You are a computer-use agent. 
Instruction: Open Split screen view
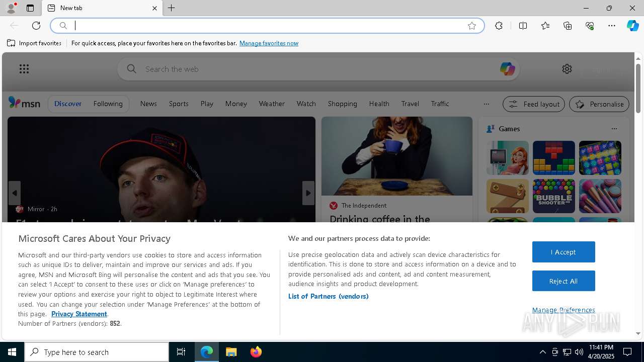point(523,26)
